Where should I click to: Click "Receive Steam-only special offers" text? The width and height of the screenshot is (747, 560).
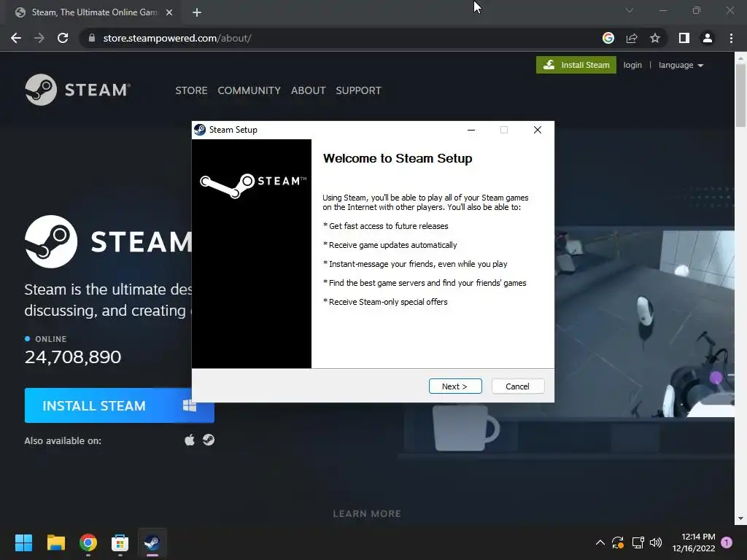[x=388, y=302]
